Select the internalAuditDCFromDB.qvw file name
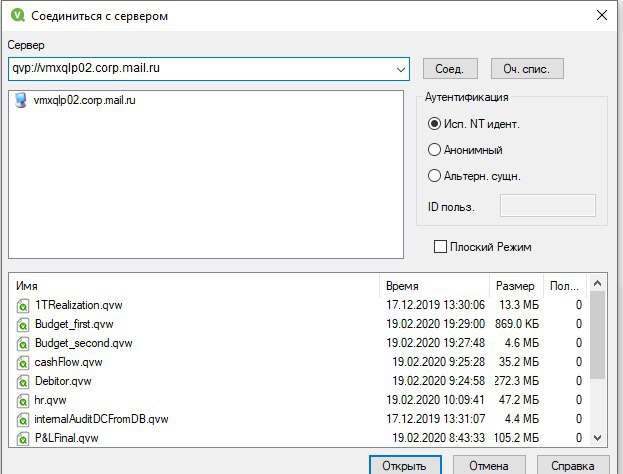This screenshot has width=623, height=474. coord(102,419)
